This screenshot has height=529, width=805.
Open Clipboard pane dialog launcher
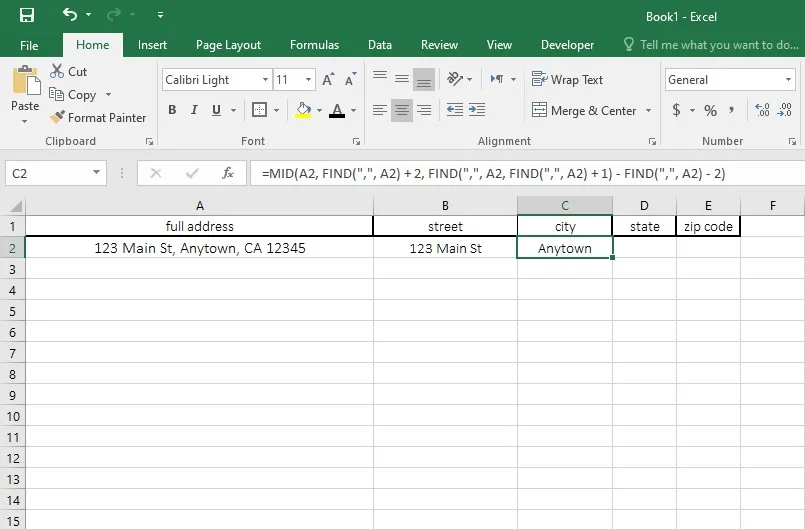149,141
